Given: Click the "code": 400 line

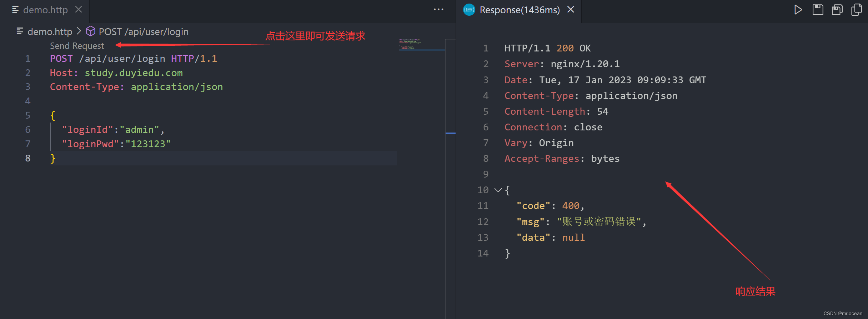Looking at the screenshot, I should [x=550, y=206].
